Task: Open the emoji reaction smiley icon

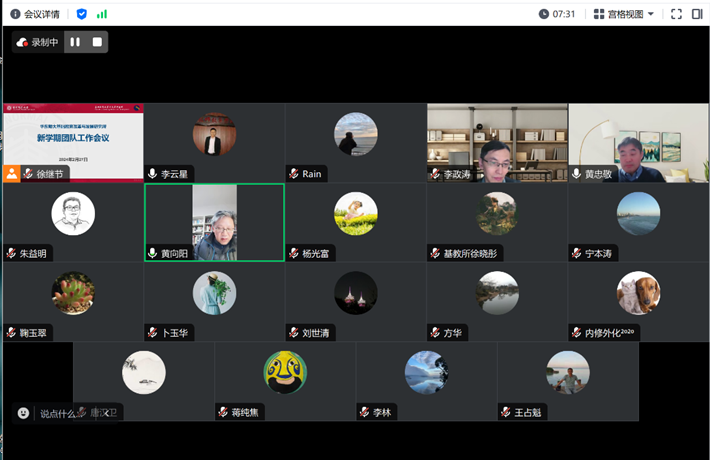Action: coord(24,413)
